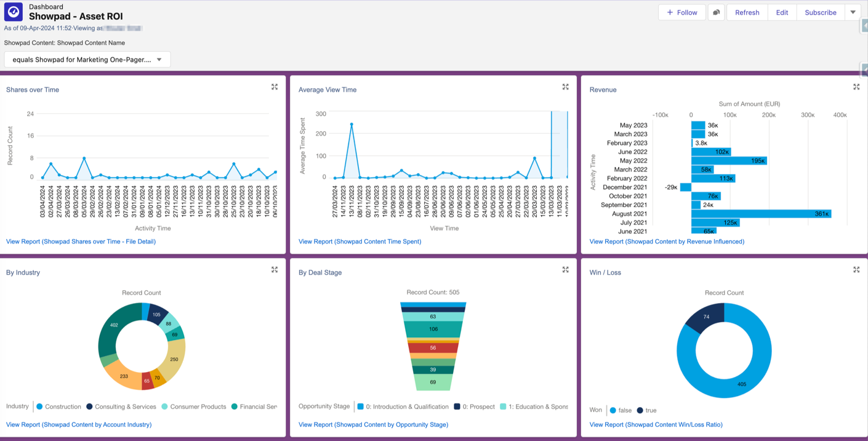Expand the Shares over Time widget
The width and height of the screenshot is (868, 441).
click(275, 87)
